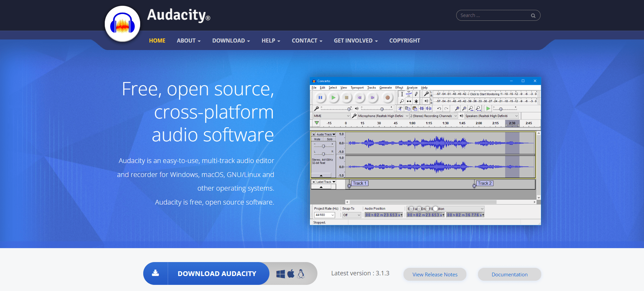644x291 pixels.
Task: Click the Track 2 label in the screenshot
Action: coord(485,183)
